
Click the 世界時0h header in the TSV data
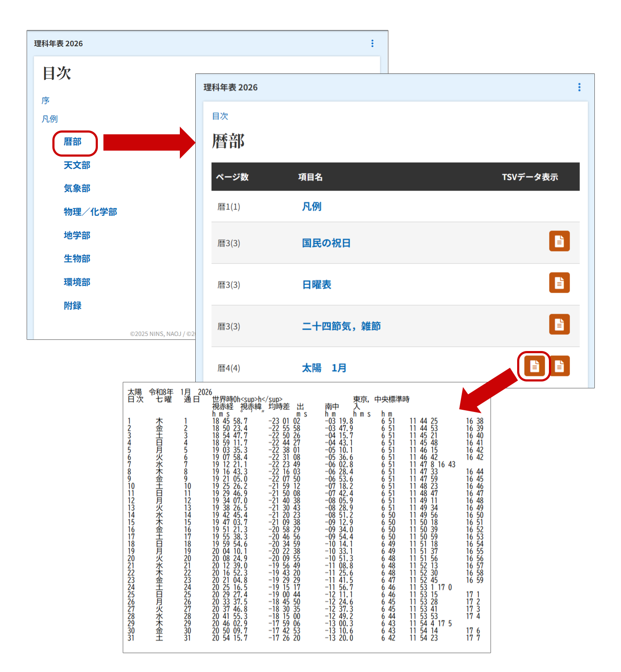[248, 400]
